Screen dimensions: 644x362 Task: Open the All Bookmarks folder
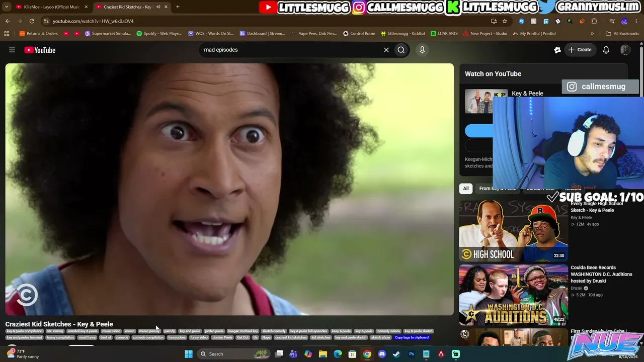click(622, 34)
